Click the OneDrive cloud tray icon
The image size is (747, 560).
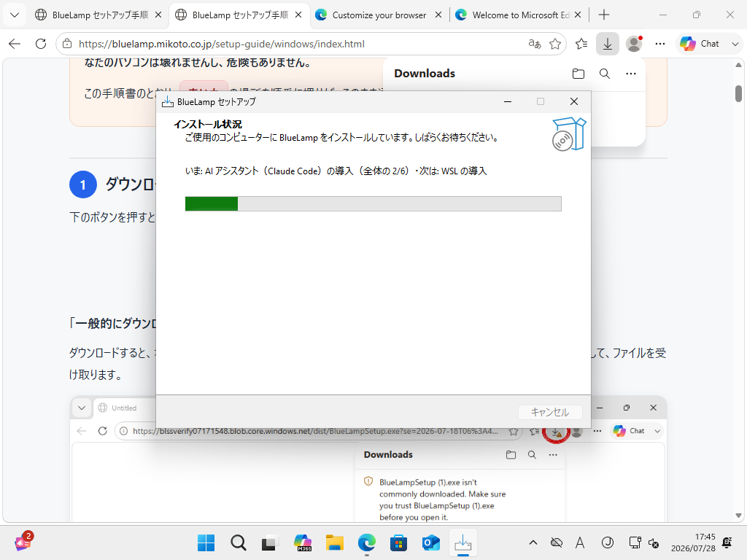556,542
